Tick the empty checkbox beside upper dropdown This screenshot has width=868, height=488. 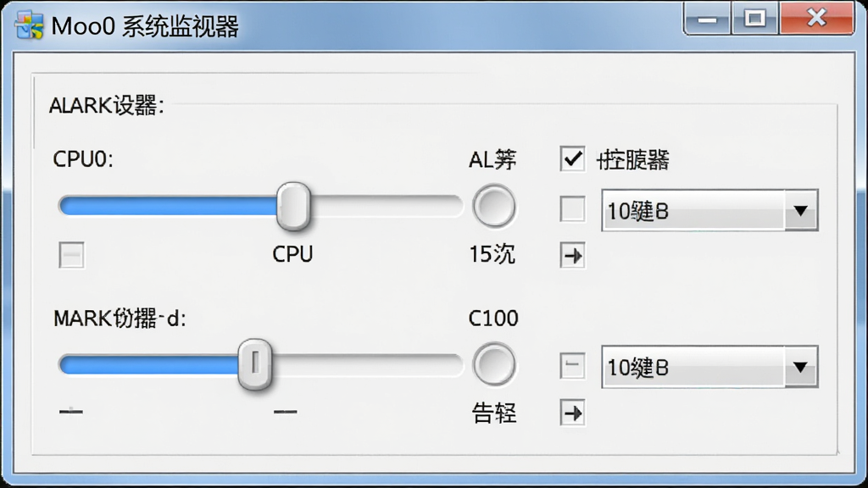[x=572, y=209]
